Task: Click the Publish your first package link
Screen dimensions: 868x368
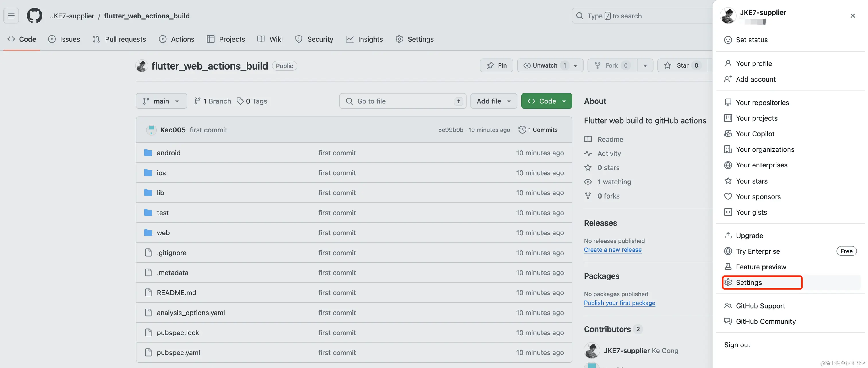Action: [619, 303]
